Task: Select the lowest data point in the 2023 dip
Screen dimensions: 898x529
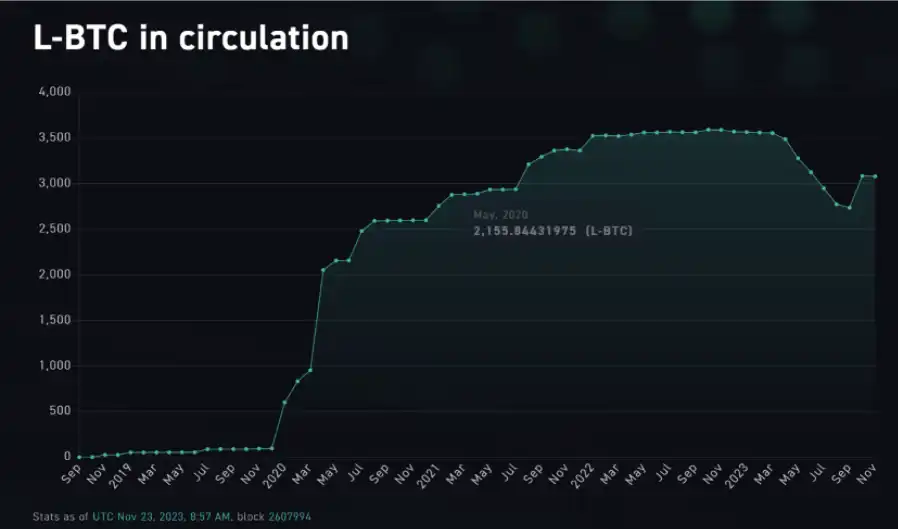Action: click(x=849, y=208)
